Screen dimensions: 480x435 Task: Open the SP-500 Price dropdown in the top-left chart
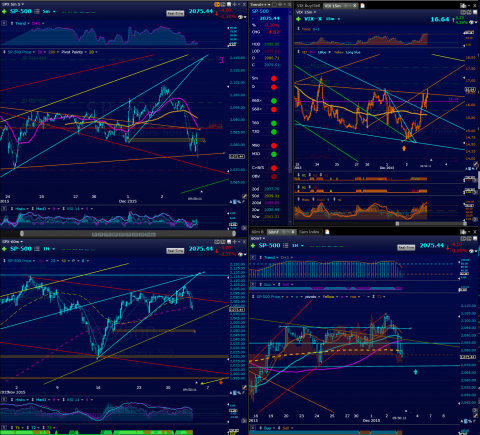(21, 52)
